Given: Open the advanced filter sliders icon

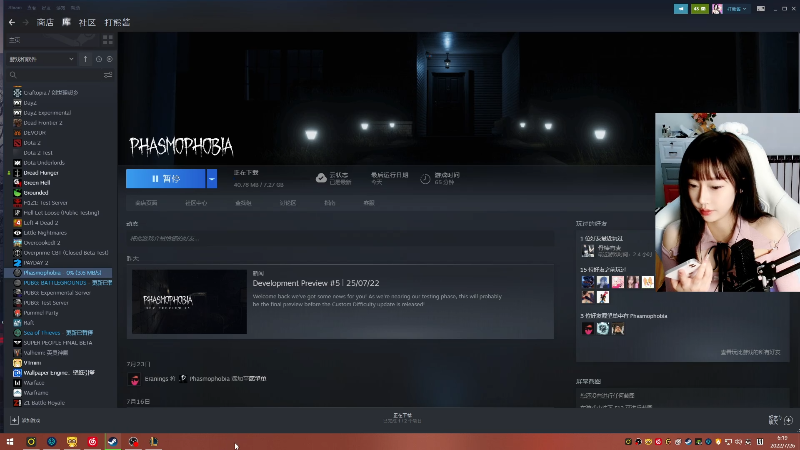Looking at the screenshot, I should tap(108, 75).
